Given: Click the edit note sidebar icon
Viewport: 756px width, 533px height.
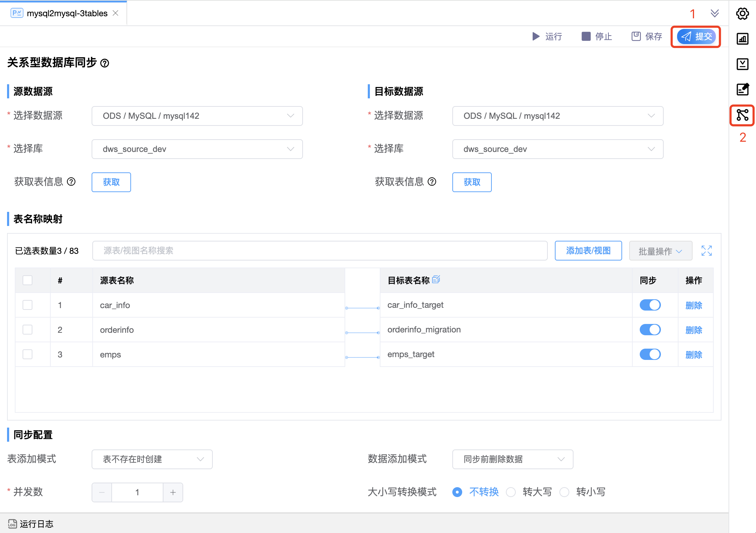Looking at the screenshot, I should point(742,89).
